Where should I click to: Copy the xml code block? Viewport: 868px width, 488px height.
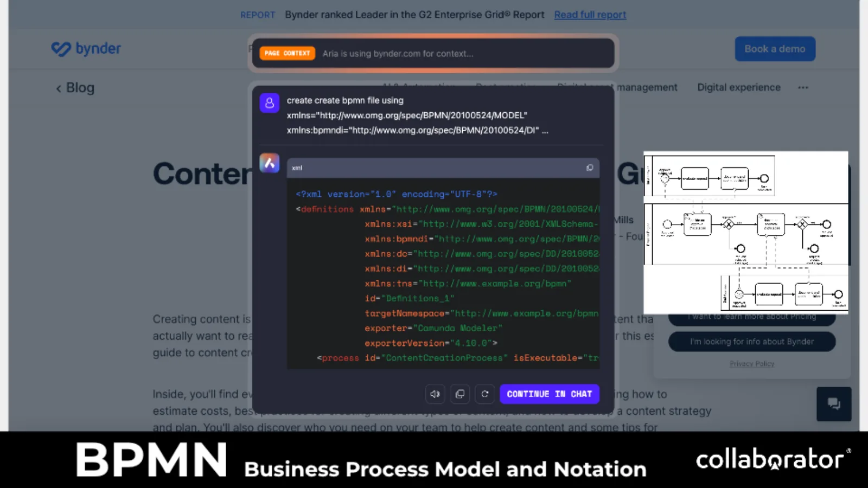point(590,168)
